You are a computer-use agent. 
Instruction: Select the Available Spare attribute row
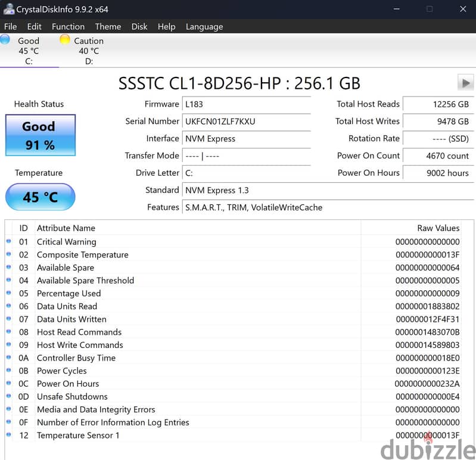coord(233,268)
